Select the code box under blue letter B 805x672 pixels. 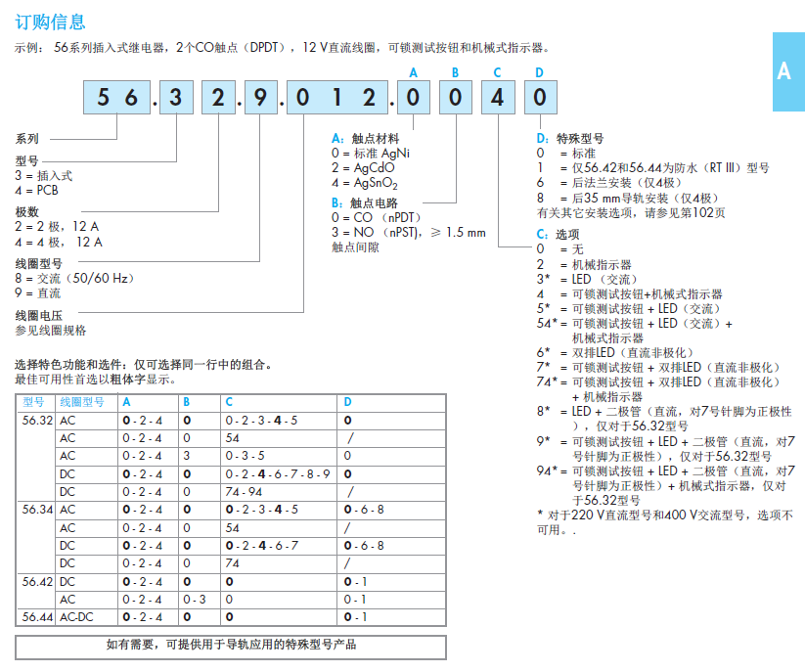click(455, 98)
